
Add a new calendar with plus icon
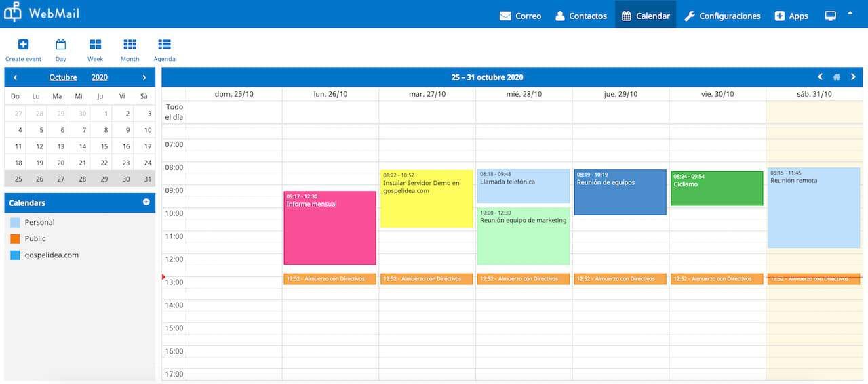(x=146, y=202)
